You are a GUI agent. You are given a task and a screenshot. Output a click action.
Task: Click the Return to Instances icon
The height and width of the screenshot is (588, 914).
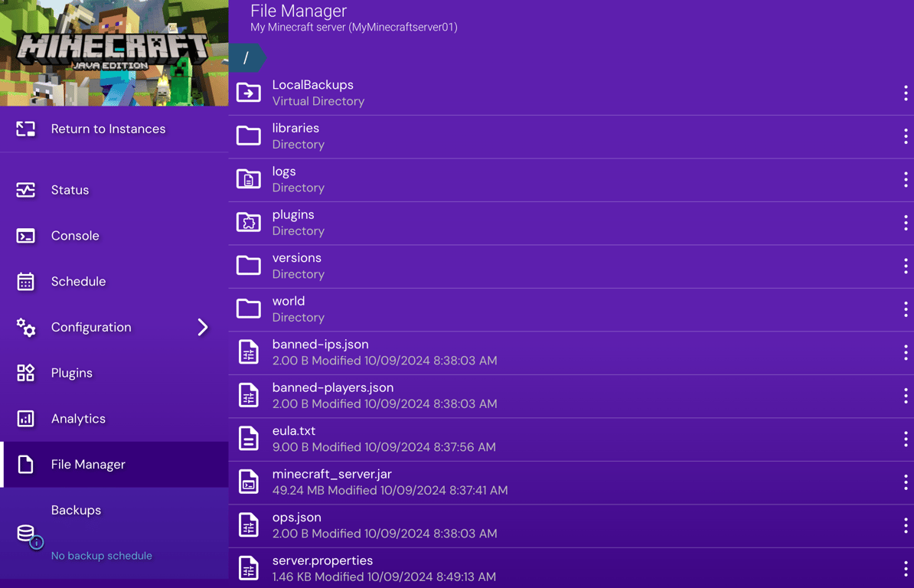25,129
